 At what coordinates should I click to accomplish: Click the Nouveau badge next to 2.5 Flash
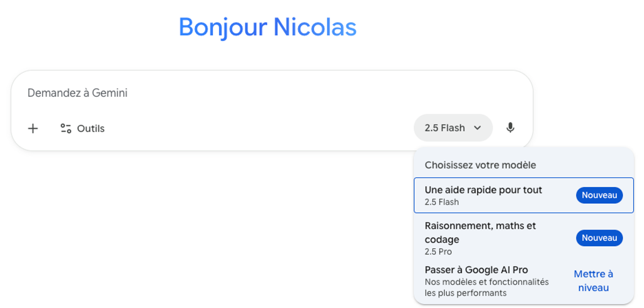[599, 196]
